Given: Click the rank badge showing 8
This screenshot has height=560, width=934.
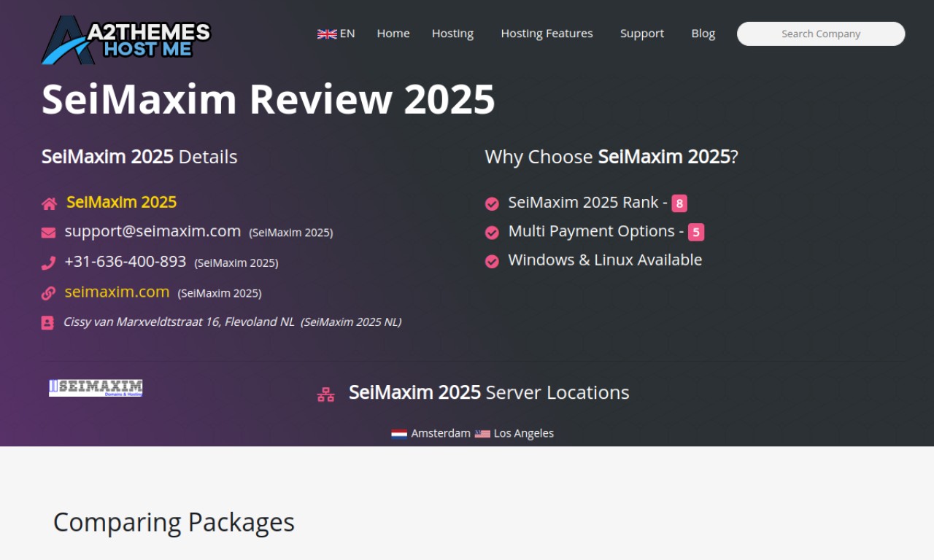Looking at the screenshot, I should 679,203.
